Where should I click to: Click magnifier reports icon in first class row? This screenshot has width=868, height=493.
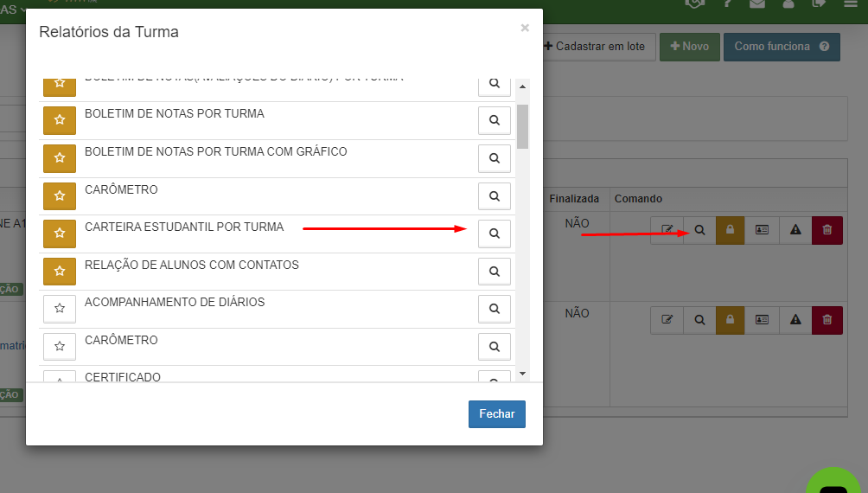click(x=699, y=230)
